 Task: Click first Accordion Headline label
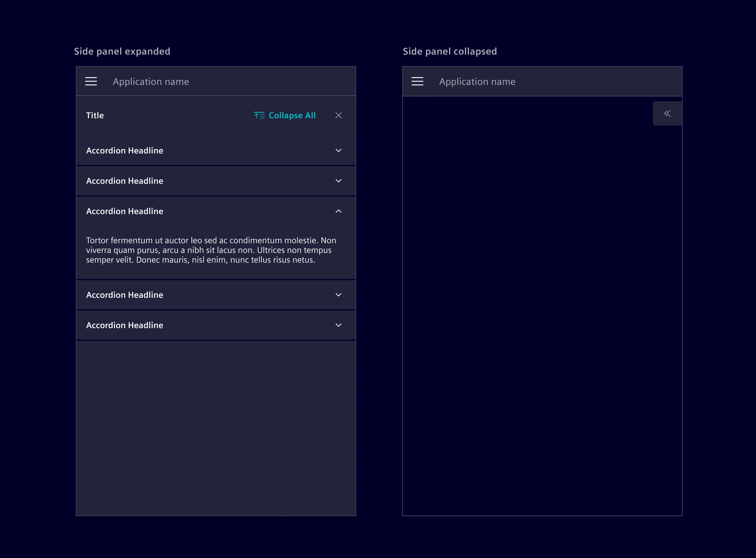click(x=125, y=151)
